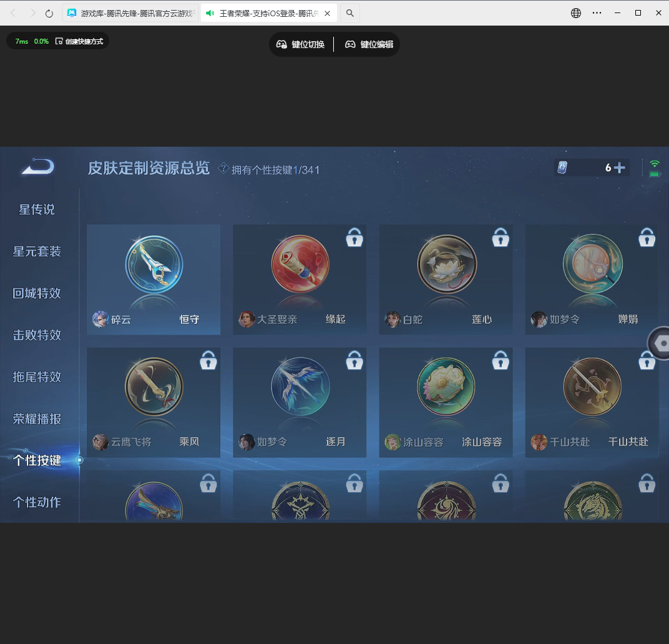The width and height of the screenshot is (669, 644).
Task: Click the lock on 如梦令 逐月 item
Action: click(x=354, y=361)
